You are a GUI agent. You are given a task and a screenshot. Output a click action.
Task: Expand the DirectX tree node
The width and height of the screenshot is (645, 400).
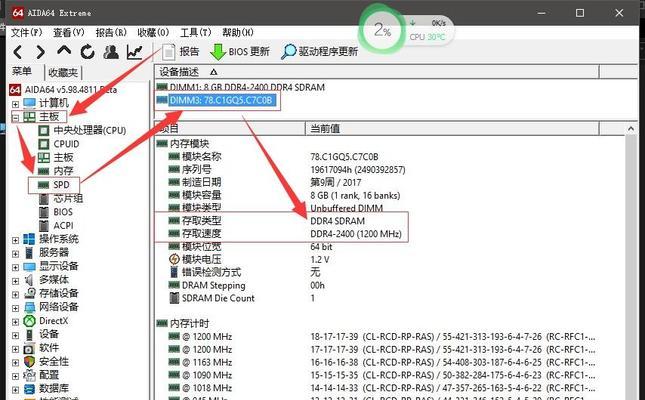[x=15, y=321]
